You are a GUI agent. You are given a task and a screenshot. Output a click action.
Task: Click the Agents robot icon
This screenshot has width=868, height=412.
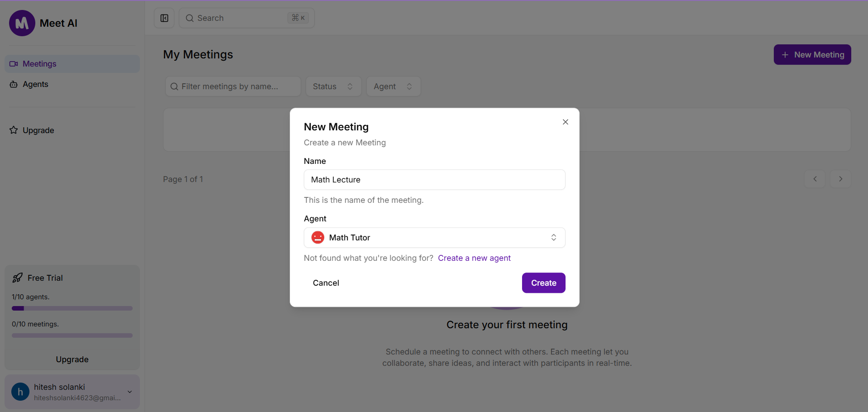click(14, 84)
